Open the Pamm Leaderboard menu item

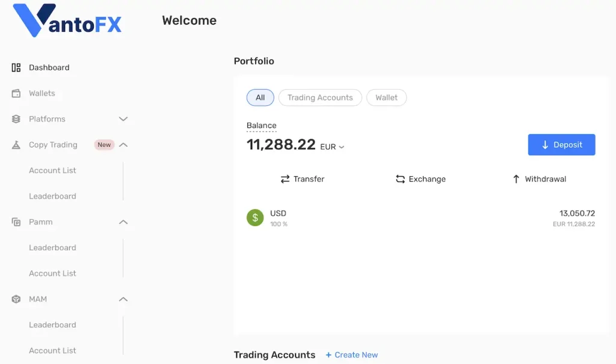click(x=52, y=247)
